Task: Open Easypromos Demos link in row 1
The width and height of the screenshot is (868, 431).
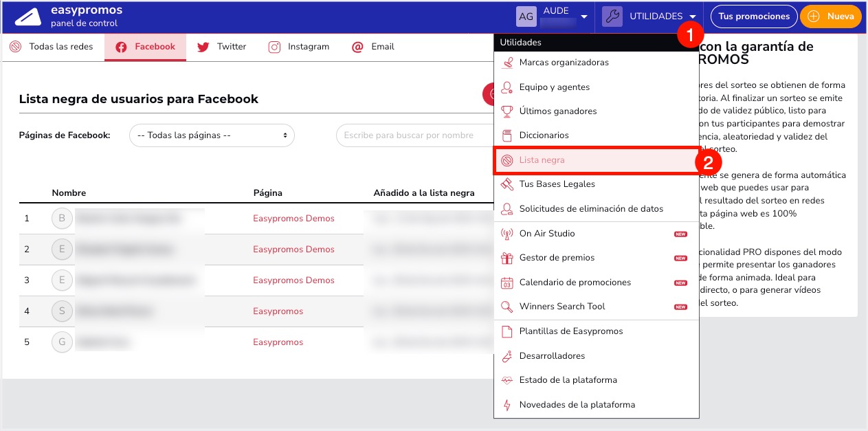Action: click(x=293, y=219)
